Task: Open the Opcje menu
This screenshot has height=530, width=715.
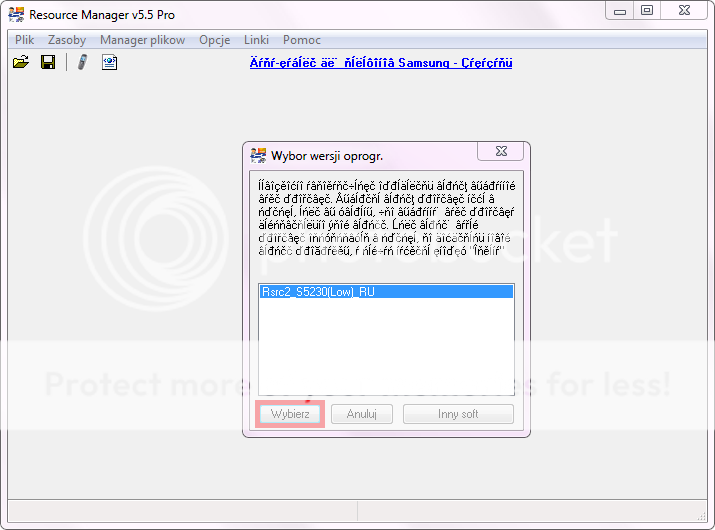Action: 214,40
